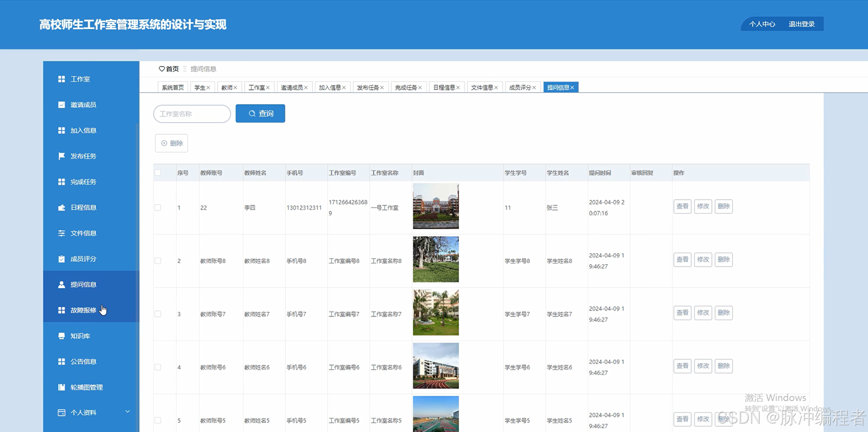Click the 加入信息 sidebar icon

click(x=61, y=130)
